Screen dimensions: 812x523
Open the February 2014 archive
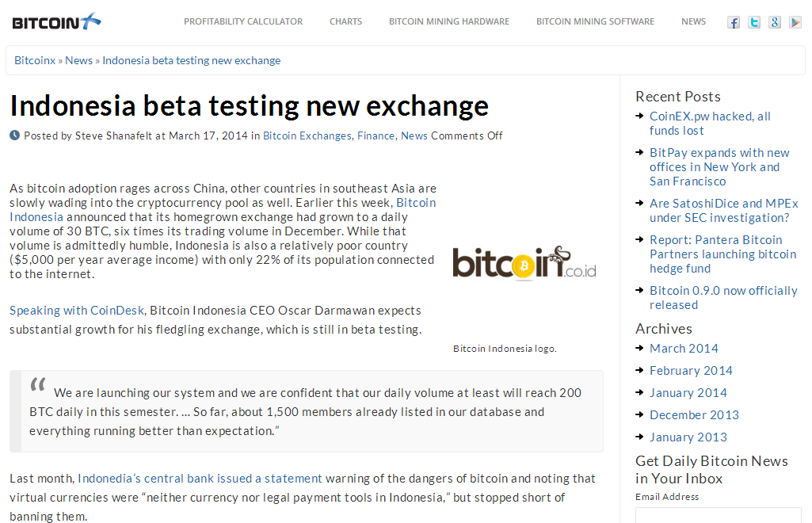coord(691,371)
